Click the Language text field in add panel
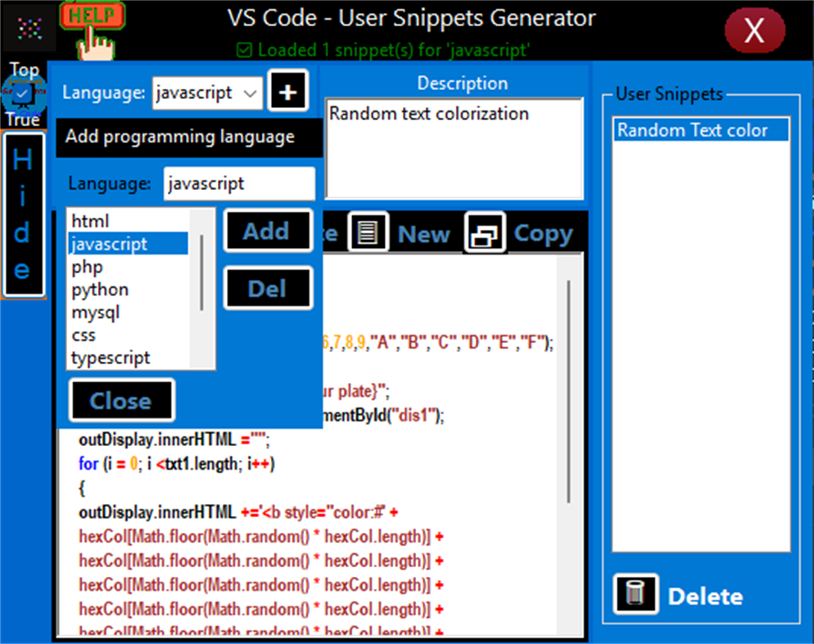 239,183
